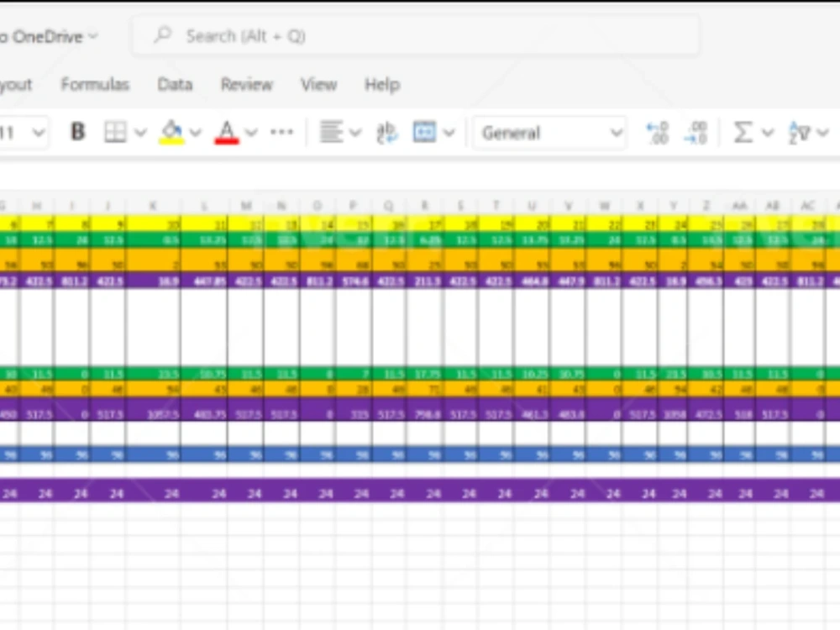Expand the alignment options arrow
Image resolution: width=840 pixels, height=630 pixels.
click(x=355, y=132)
